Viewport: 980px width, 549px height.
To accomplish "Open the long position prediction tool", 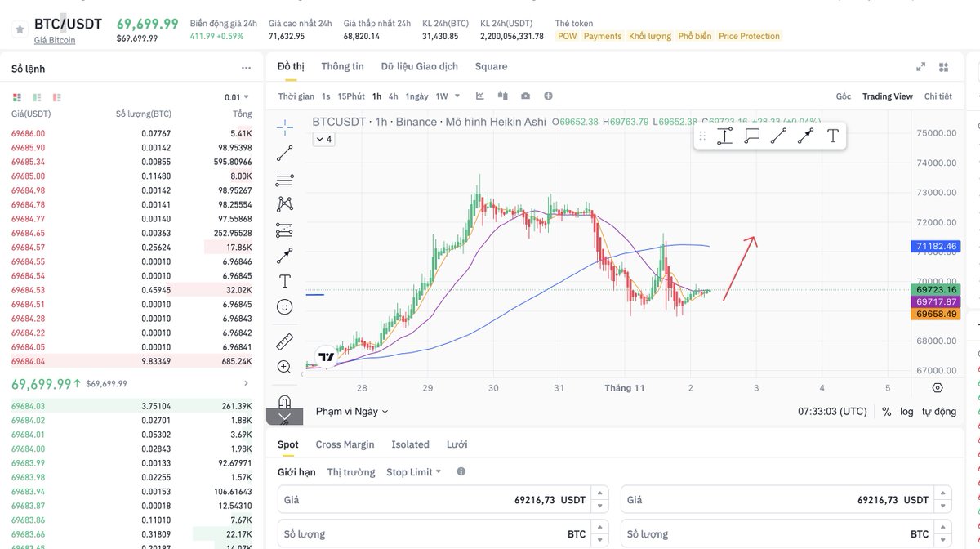I will coord(284,230).
